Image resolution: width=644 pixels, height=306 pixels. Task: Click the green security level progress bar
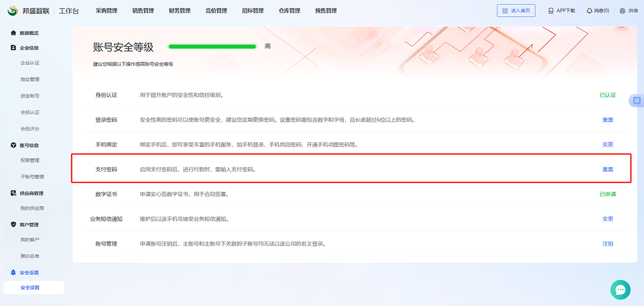tap(213, 47)
